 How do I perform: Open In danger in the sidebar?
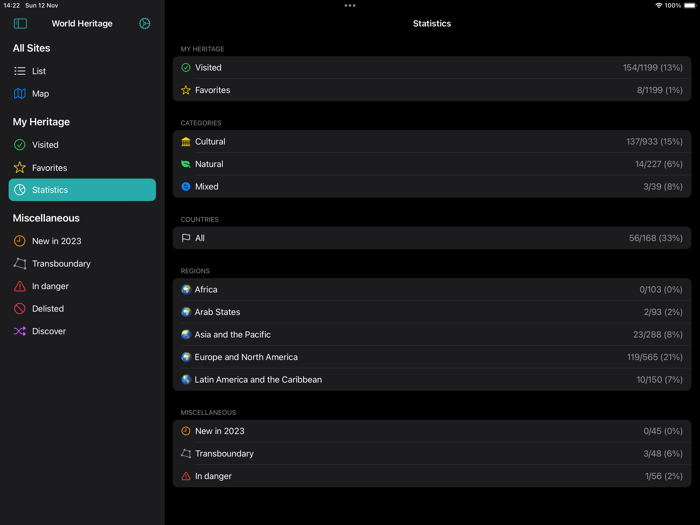[x=82, y=286]
